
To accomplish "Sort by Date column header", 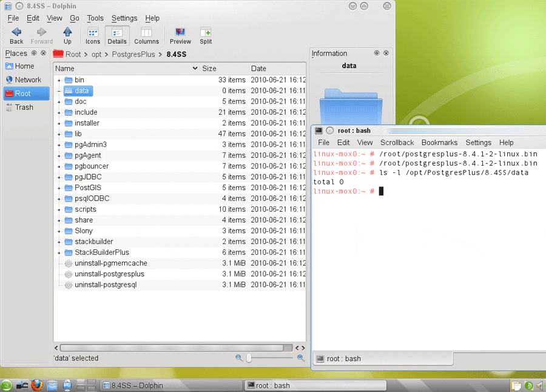I will click(277, 69).
